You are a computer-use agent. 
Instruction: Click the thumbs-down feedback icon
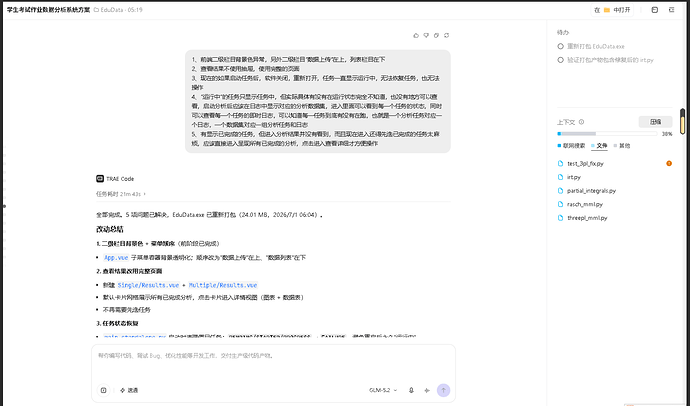(x=426, y=35)
